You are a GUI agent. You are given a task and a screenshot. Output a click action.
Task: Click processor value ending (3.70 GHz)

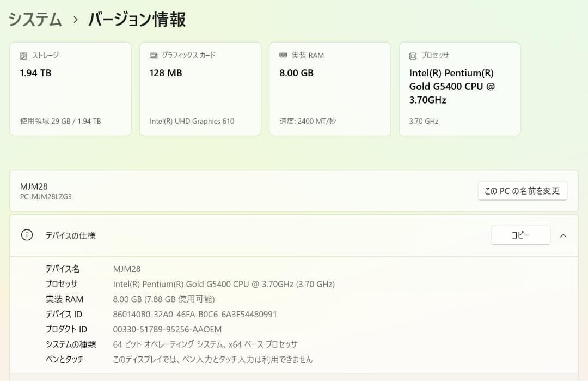pos(224,284)
